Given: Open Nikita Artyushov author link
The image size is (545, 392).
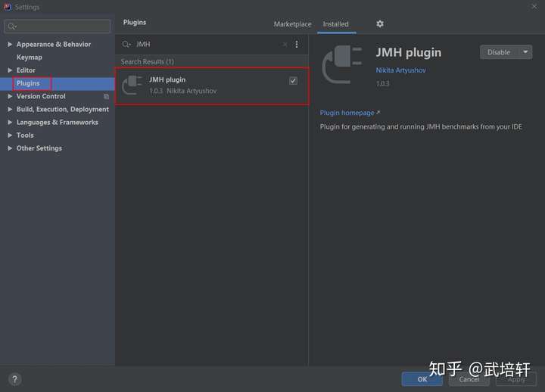Looking at the screenshot, I should click(400, 70).
